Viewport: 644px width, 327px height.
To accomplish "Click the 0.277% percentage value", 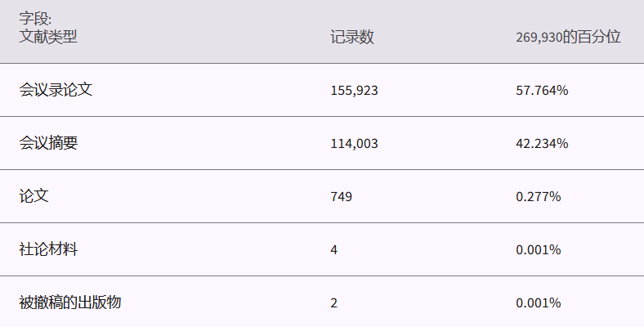I will pos(539,196).
